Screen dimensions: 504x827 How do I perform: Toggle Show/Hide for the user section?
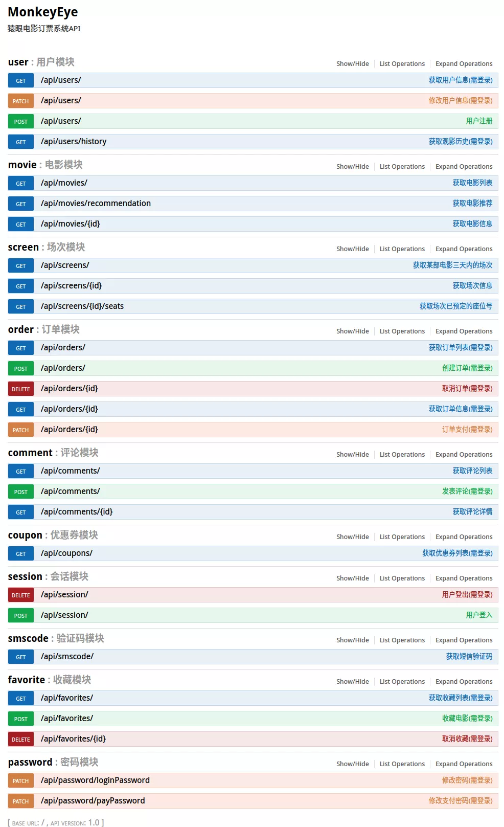[353, 64]
